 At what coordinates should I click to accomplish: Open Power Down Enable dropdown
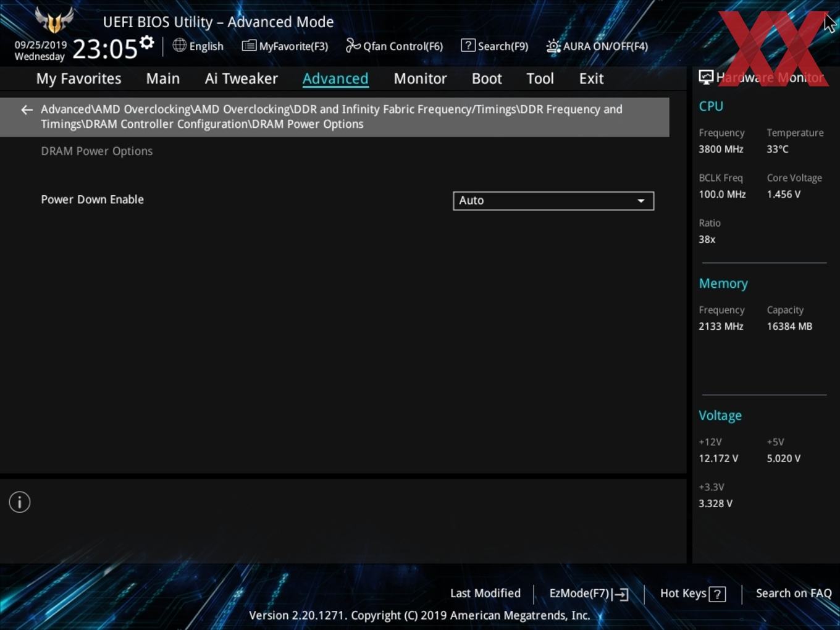click(553, 200)
